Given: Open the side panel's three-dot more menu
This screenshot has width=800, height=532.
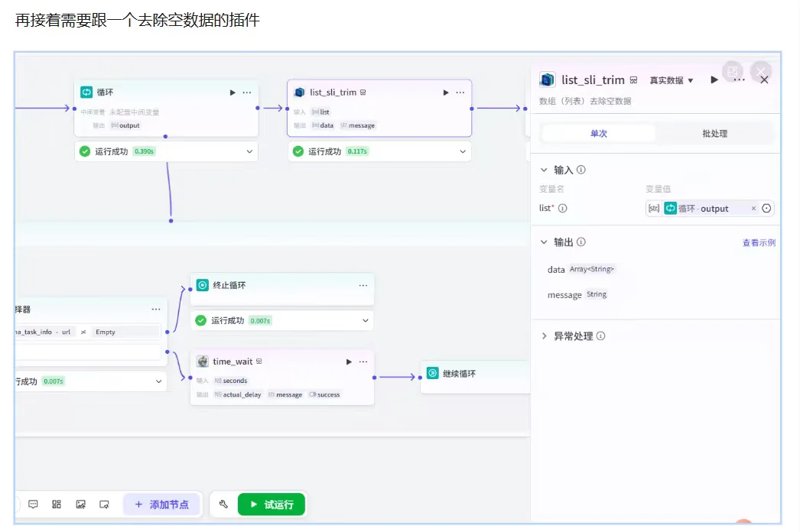Looking at the screenshot, I should point(739,79).
